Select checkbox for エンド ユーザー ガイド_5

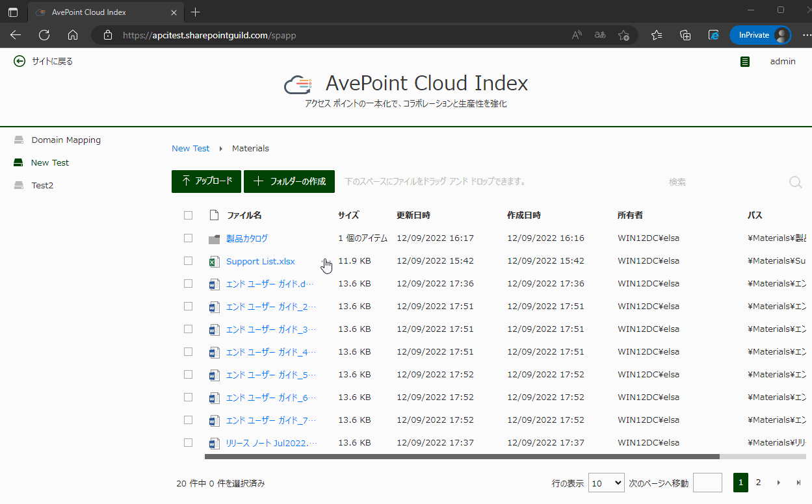click(x=189, y=374)
